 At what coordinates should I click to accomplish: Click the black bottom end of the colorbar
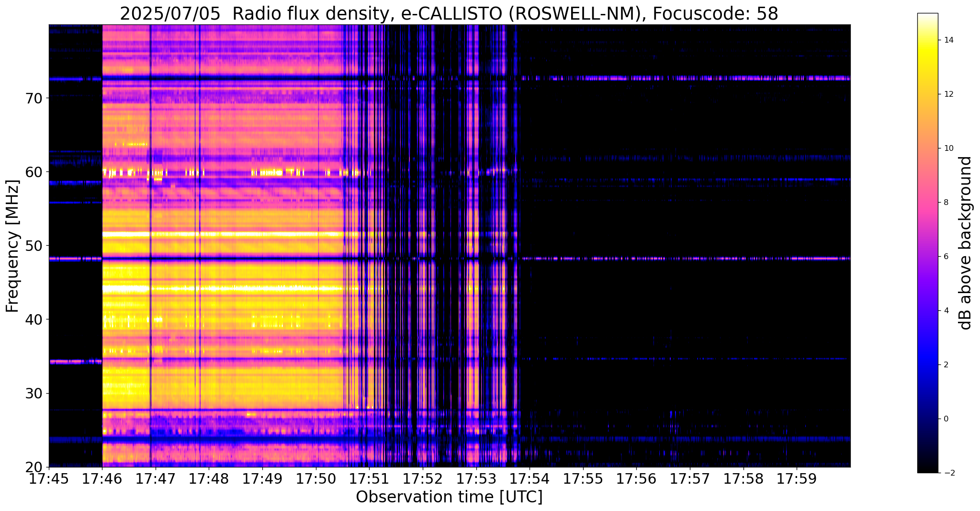[x=927, y=467]
